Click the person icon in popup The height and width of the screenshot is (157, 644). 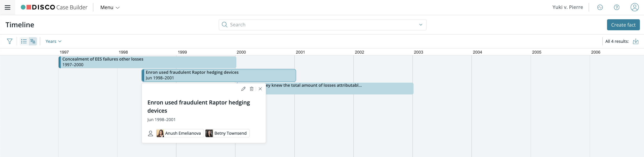(x=150, y=133)
